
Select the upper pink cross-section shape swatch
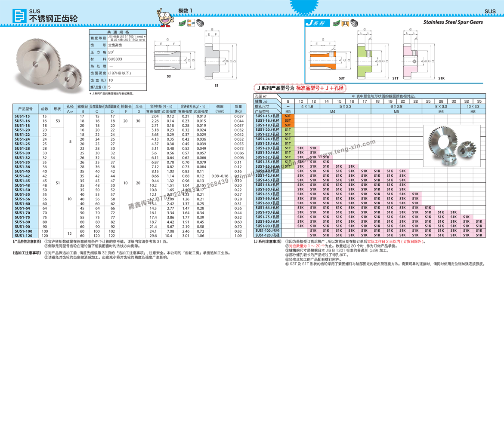pos(409,52)
